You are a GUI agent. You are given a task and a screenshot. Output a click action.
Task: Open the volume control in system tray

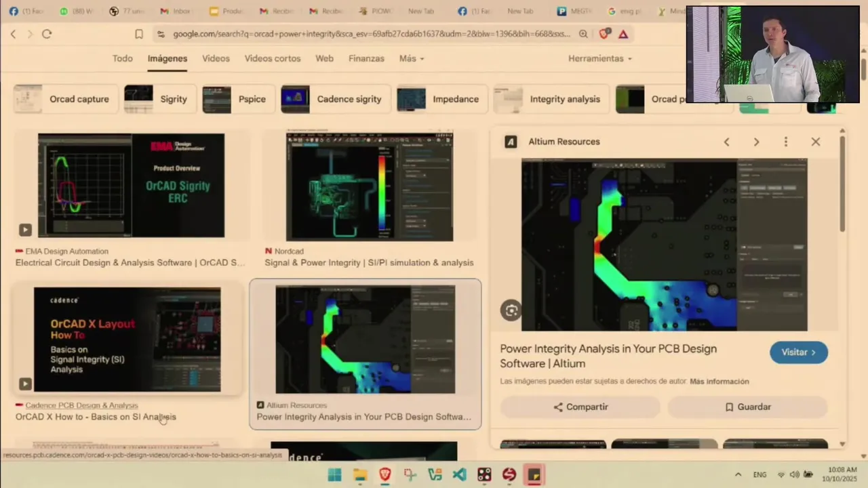point(794,474)
